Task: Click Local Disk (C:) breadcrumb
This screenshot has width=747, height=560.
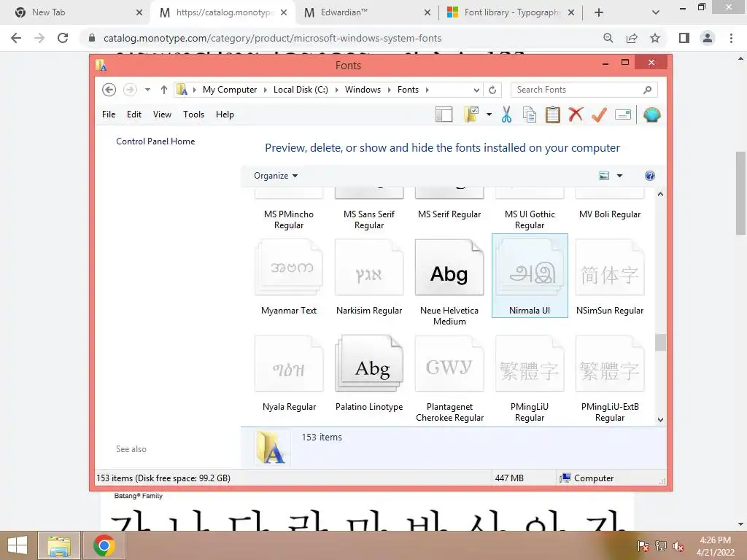Action: [301, 90]
